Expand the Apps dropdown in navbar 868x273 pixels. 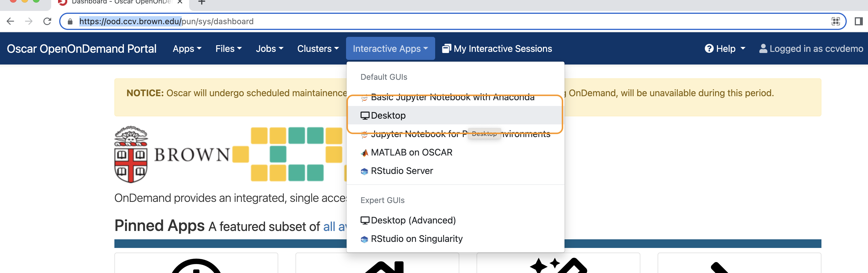[187, 49]
